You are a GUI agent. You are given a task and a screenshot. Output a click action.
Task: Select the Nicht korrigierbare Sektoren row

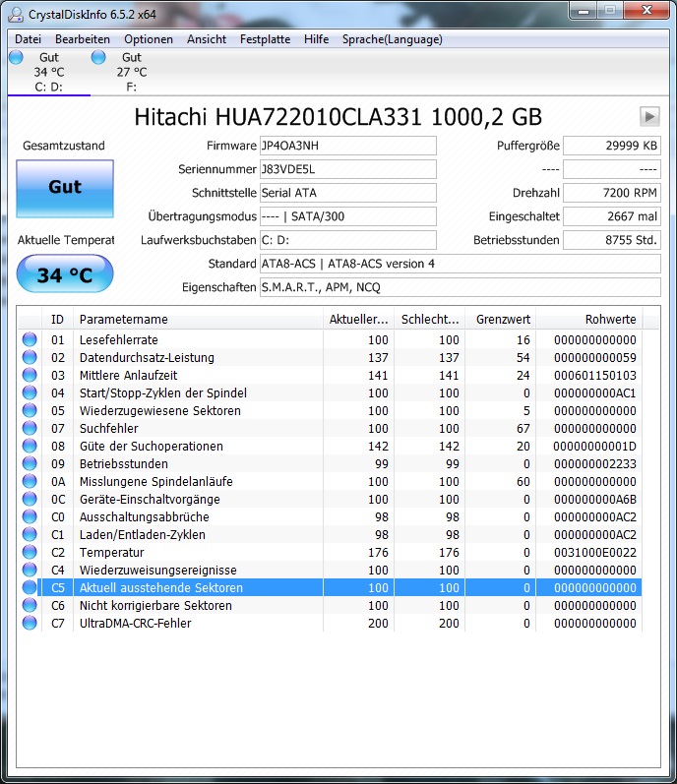tap(330, 606)
